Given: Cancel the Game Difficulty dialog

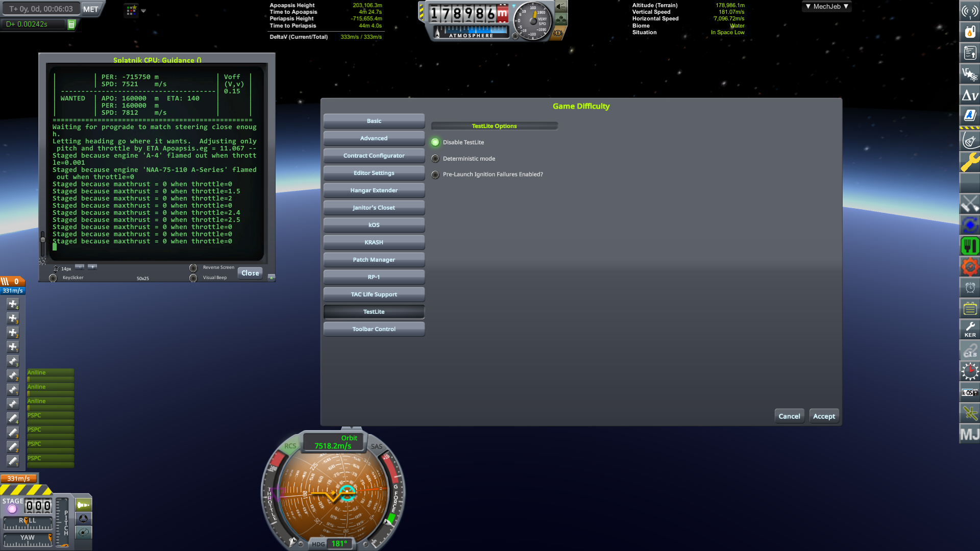Looking at the screenshot, I should click(790, 416).
